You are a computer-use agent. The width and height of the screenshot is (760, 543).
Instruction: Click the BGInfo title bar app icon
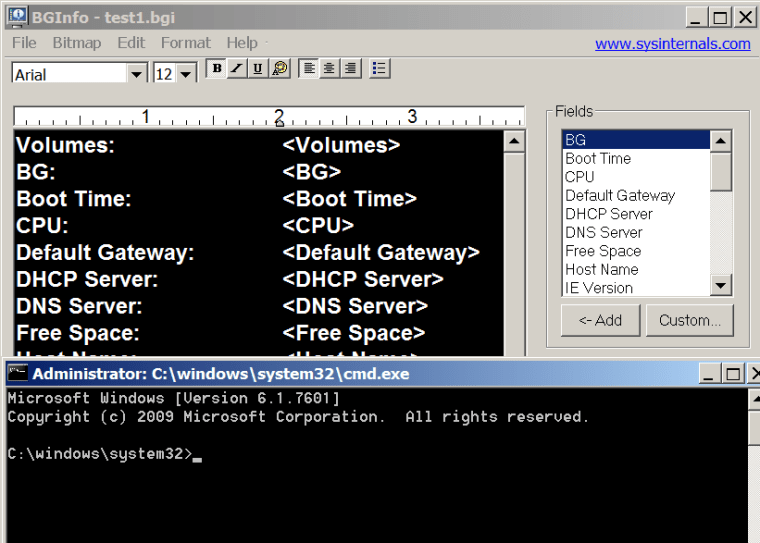tap(17, 16)
